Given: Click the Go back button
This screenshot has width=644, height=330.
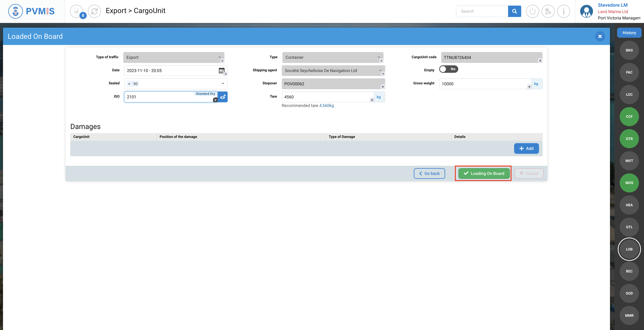Looking at the screenshot, I should pos(429,173).
